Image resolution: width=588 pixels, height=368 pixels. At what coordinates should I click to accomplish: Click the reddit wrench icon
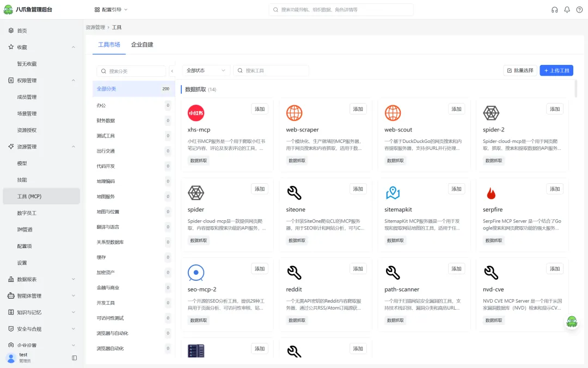click(294, 273)
